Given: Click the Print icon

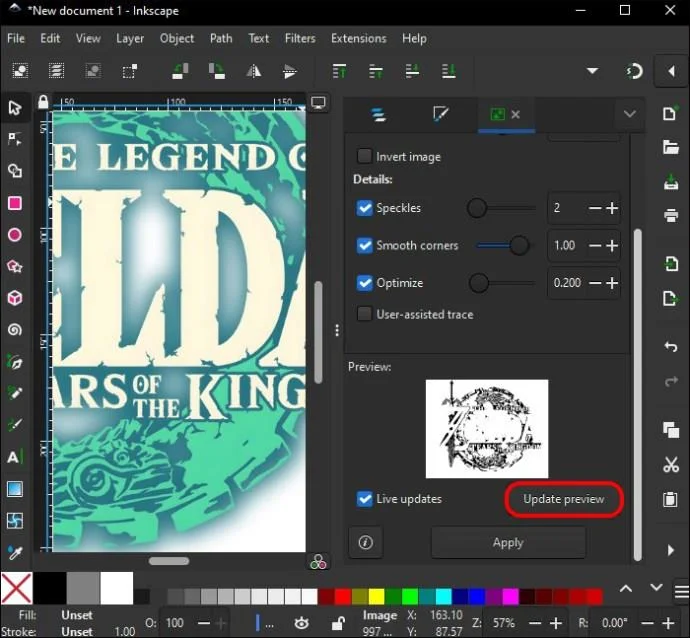Looking at the screenshot, I should click(x=670, y=215).
